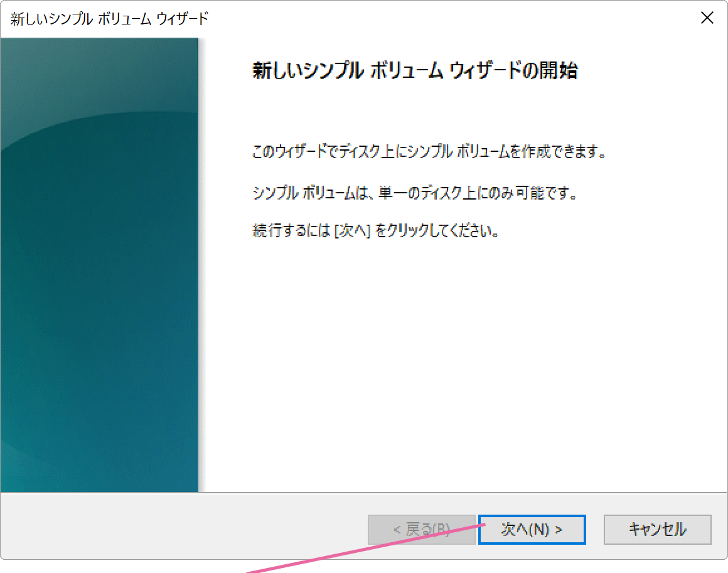728x573 pixels.
Task: Click the text シンプル ボリュームは、単一のディスク上にのみ可能です。
Action: tap(415, 192)
